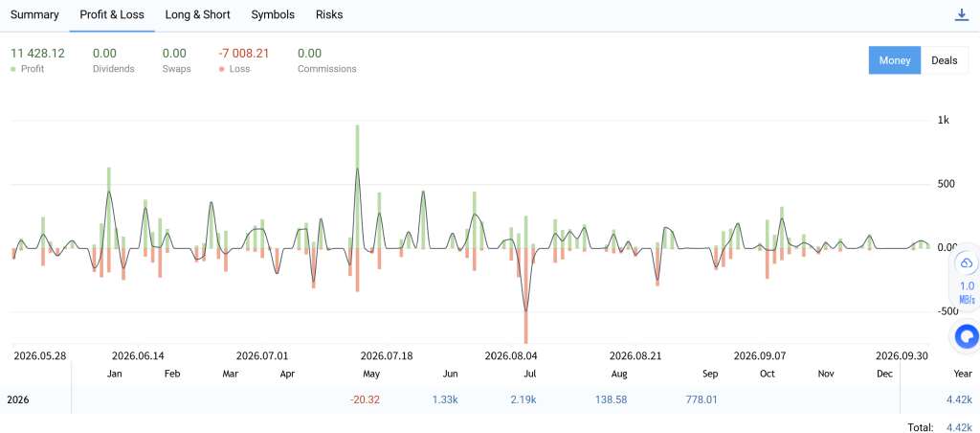Go to the Long & Short tab
Screen dimensions: 980x433
tap(197, 15)
